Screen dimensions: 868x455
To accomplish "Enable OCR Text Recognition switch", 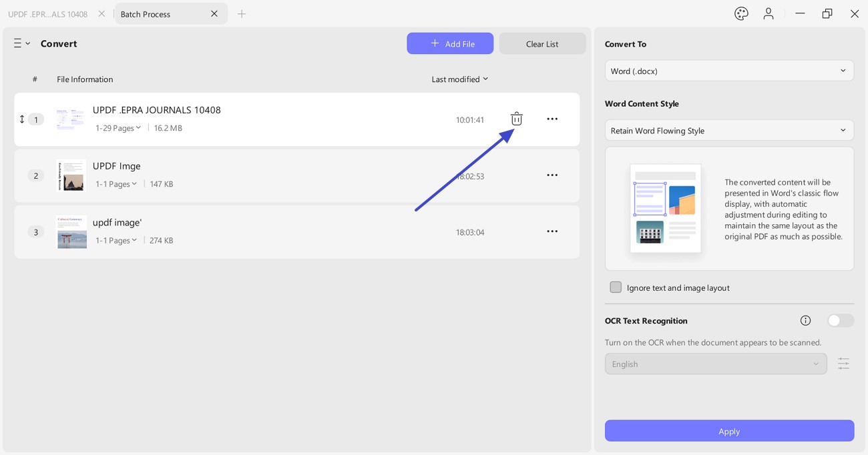I will [840, 320].
